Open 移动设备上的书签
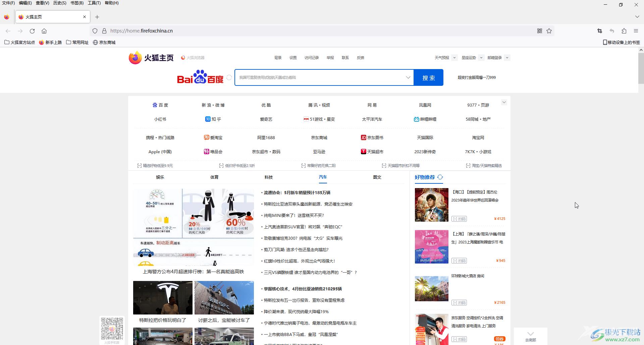Viewport: 644px width, 345px height. pos(622,43)
